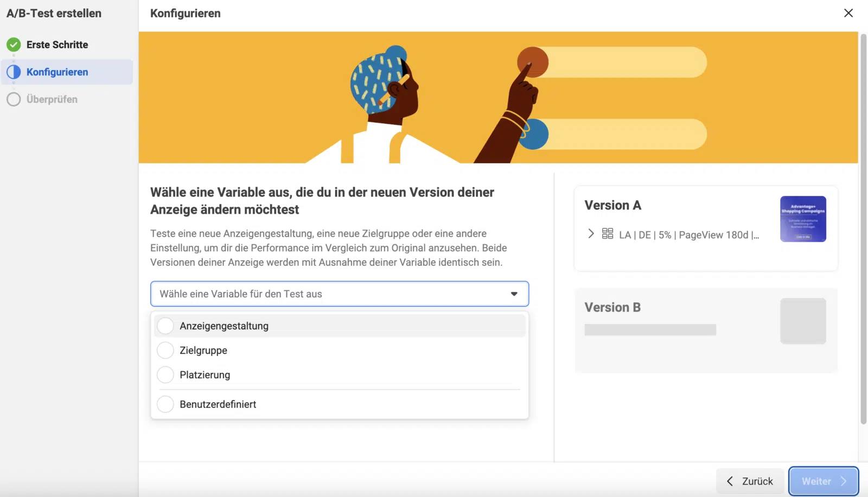This screenshot has height=497, width=868.
Task: Click the right arrow icon on Weiter
Action: 844,481
